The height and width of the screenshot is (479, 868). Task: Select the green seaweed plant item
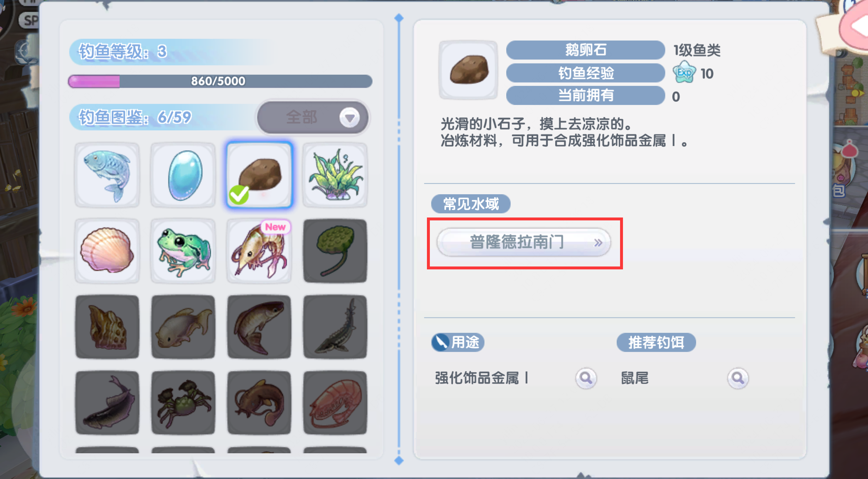click(x=335, y=175)
